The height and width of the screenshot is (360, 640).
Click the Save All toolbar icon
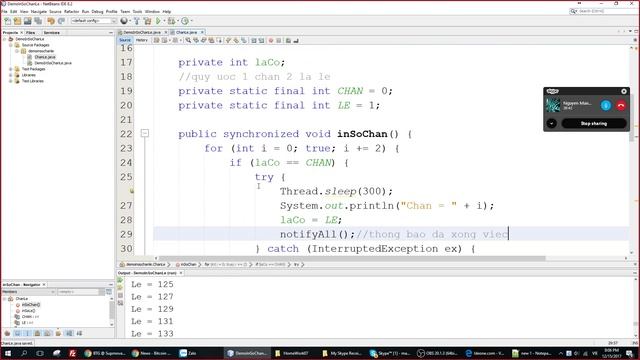pos(38,21)
